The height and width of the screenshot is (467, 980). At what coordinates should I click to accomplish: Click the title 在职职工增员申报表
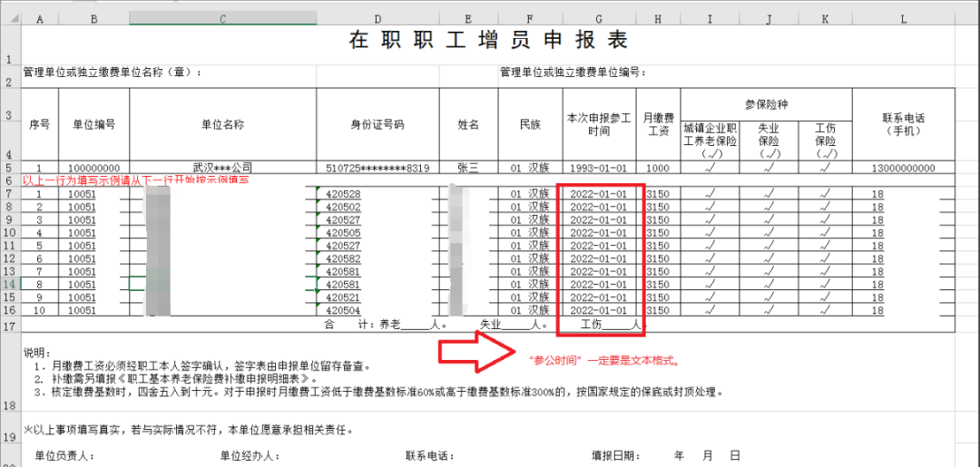coord(487,41)
